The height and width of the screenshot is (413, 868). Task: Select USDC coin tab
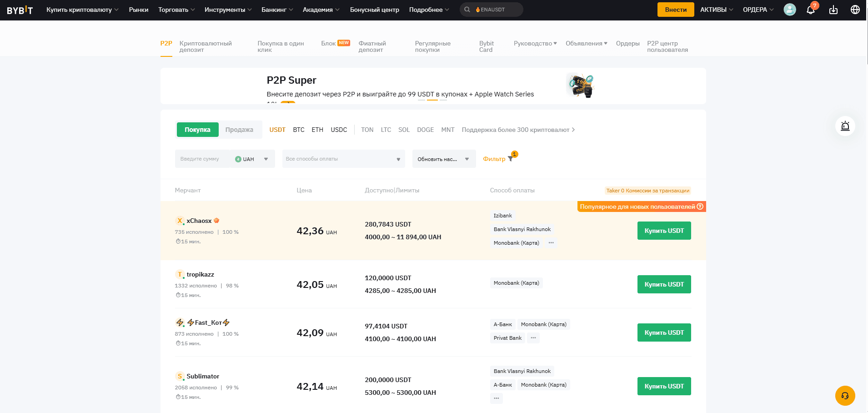tap(339, 130)
